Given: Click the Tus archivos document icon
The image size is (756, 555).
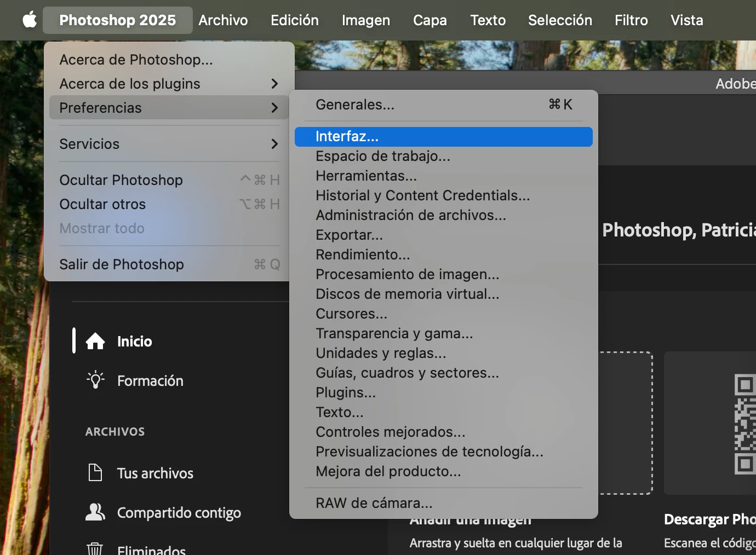Looking at the screenshot, I should (x=95, y=472).
